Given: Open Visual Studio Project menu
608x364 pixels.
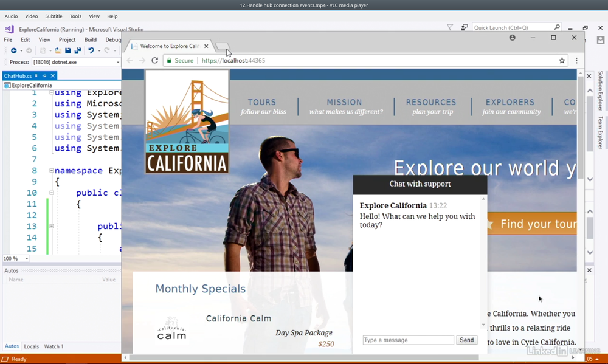Looking at the screenshot, I should pyautogui.click(x=67, y=39).
